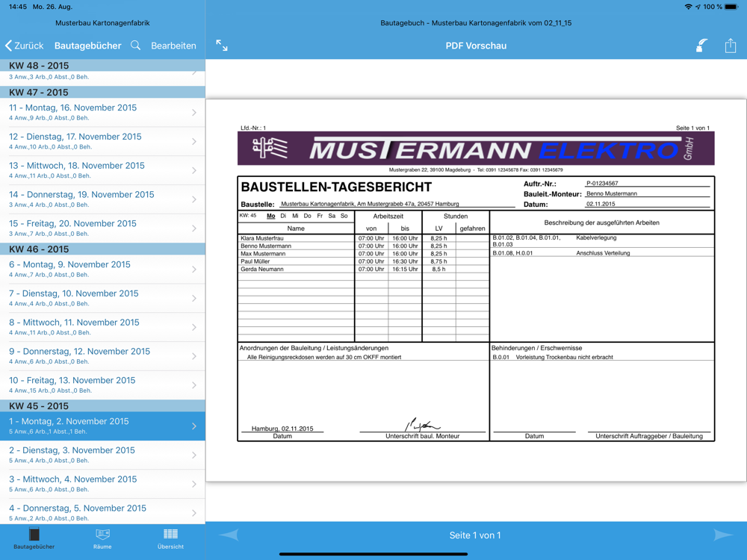The width and height of the screenshot is (747, 560).
Task: Click Anschluss Verteilung description
Action: [603, 253]
